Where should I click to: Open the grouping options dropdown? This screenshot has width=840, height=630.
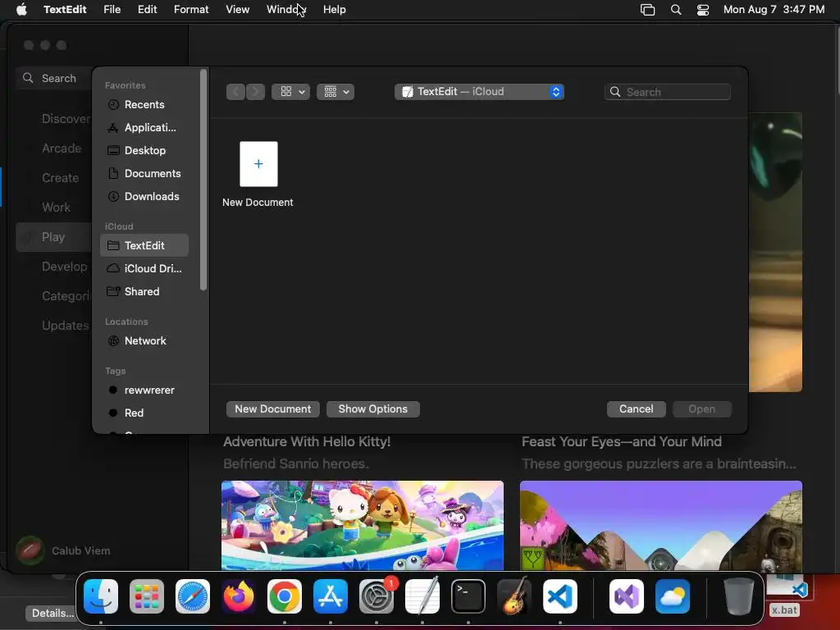(336, 92)
